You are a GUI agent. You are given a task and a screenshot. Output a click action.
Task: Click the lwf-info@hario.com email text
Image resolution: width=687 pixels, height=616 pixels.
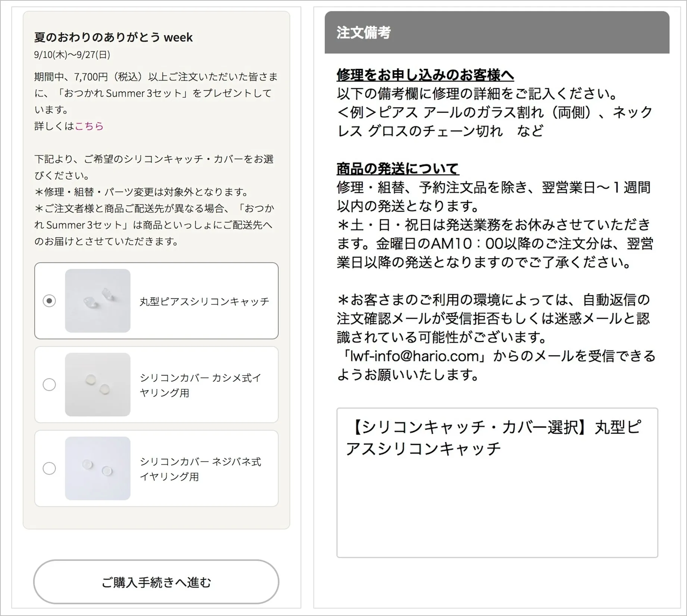tap(415, 356)
